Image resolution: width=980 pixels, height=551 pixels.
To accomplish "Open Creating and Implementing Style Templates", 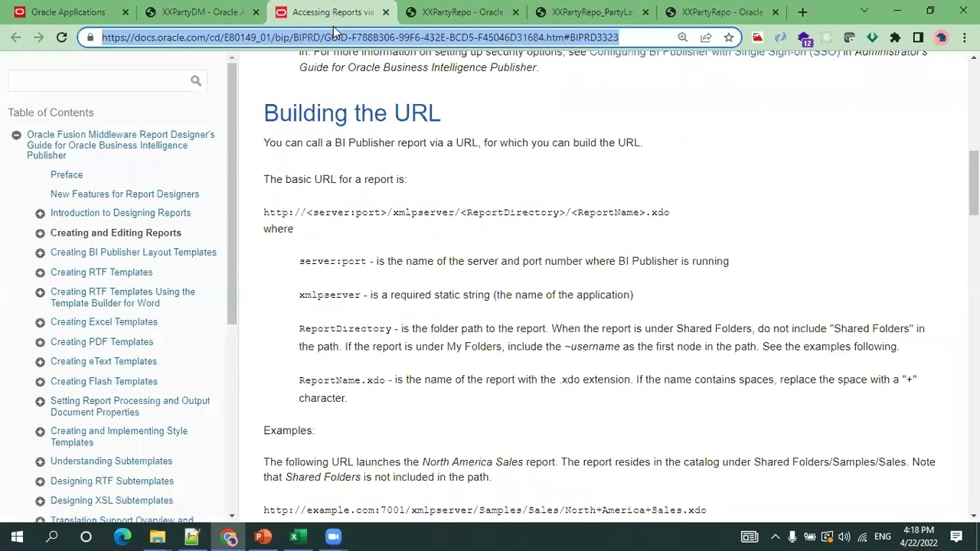I will click(119, 437).
